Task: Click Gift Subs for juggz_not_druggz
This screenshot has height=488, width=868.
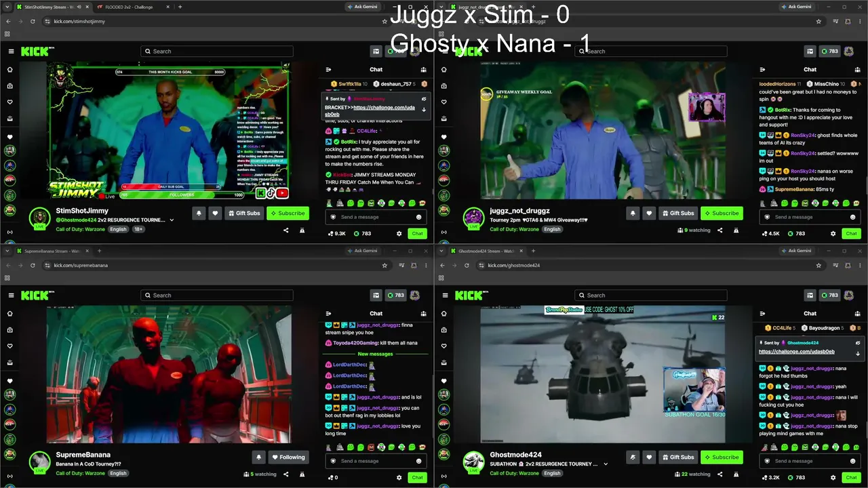Action: click(x=678, y=213)
